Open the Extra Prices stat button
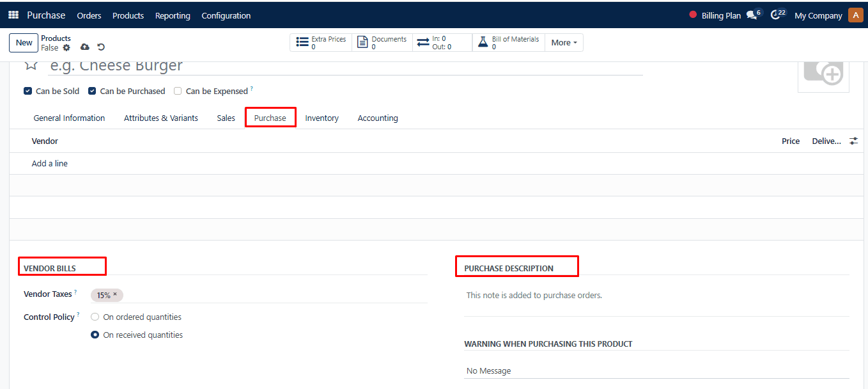Viewport: 868px width, 389px height. [321, 43]
